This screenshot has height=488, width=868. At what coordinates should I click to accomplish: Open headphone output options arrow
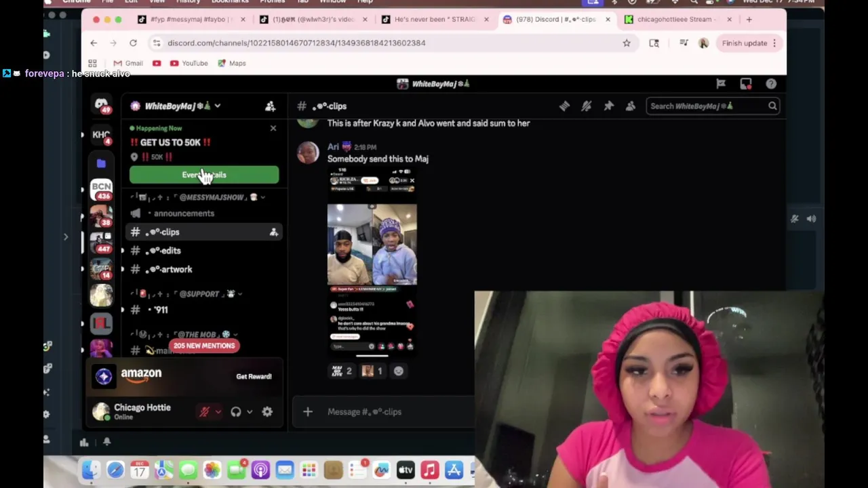pyautogui.click(x=250, y=411)
